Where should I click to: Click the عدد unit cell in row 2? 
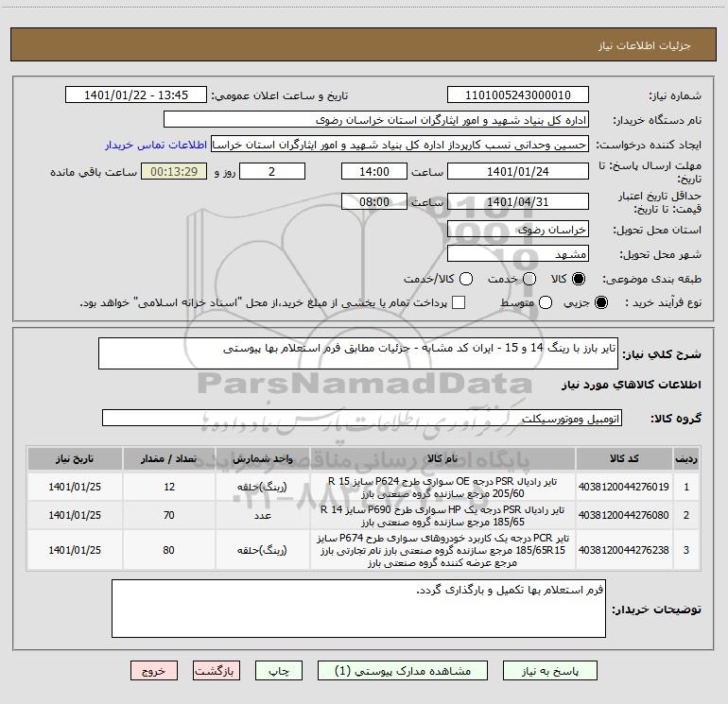click(263, 515)
